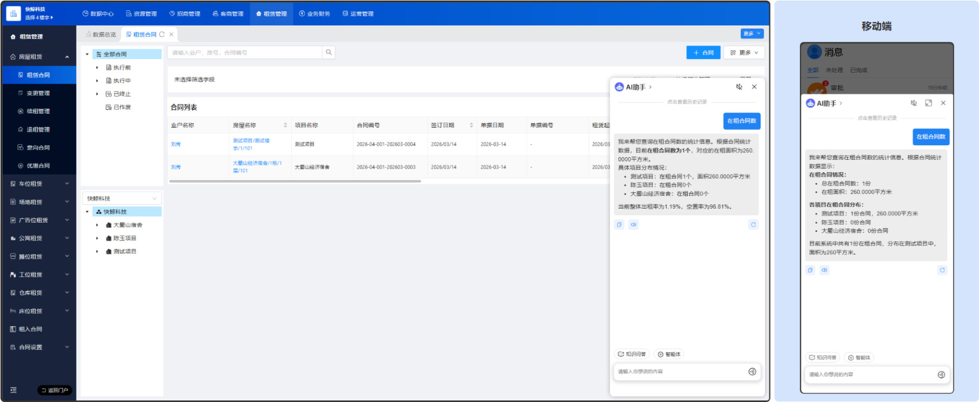Toggle sort on the 签订日期 column

tap(471, 125)
